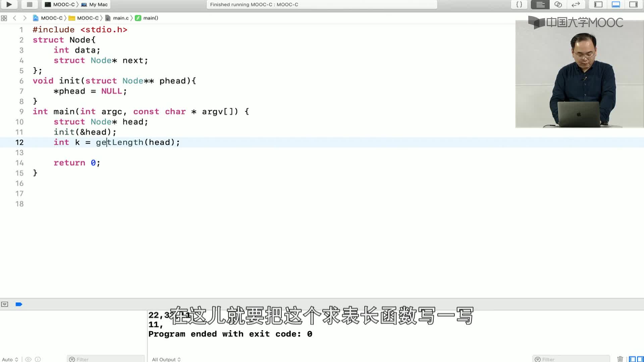Click the variable info icon
644x362 pixels.
point(38,359)
